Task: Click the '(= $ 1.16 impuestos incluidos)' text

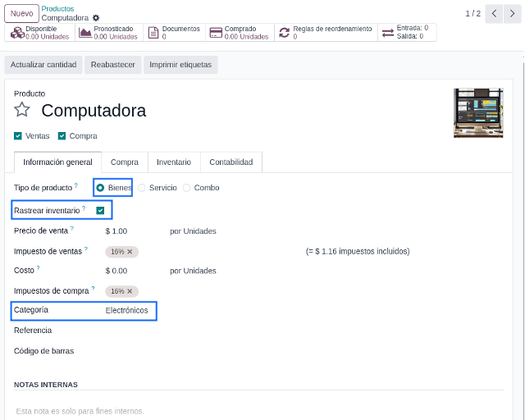Action: click(358, 252)
